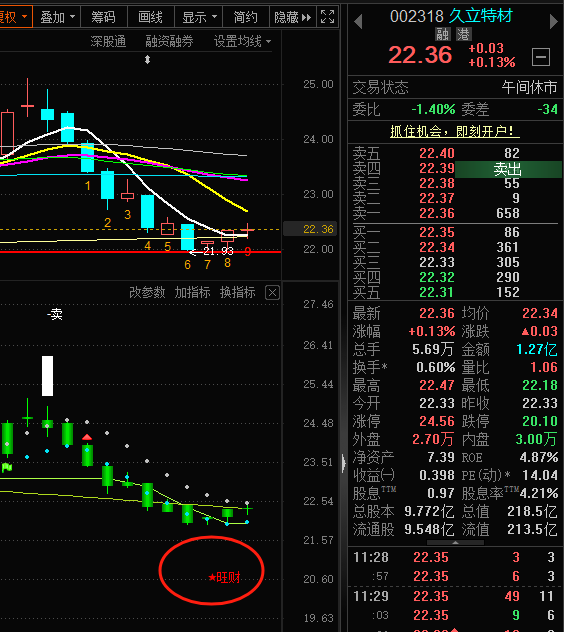Screen dimensions: 564x632
Task: Click the 改参数 indicator option
Action: (x=147, y=292)
